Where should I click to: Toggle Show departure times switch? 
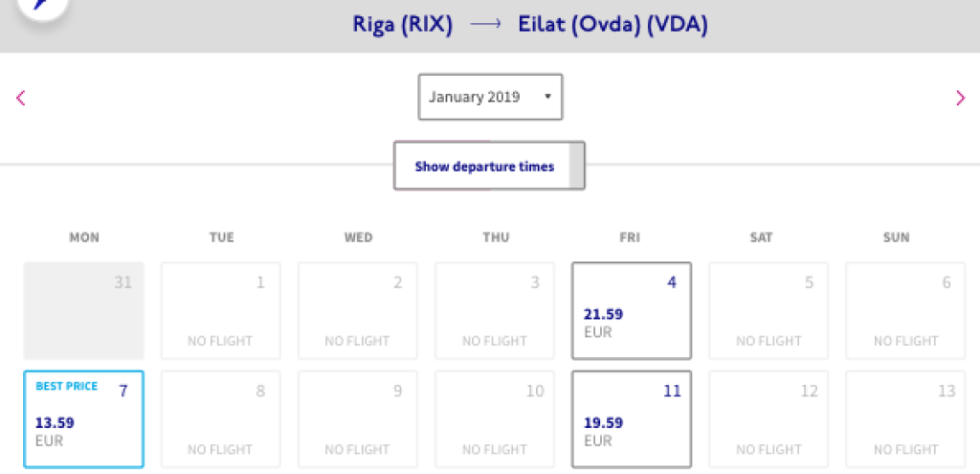tap(489, 167)
